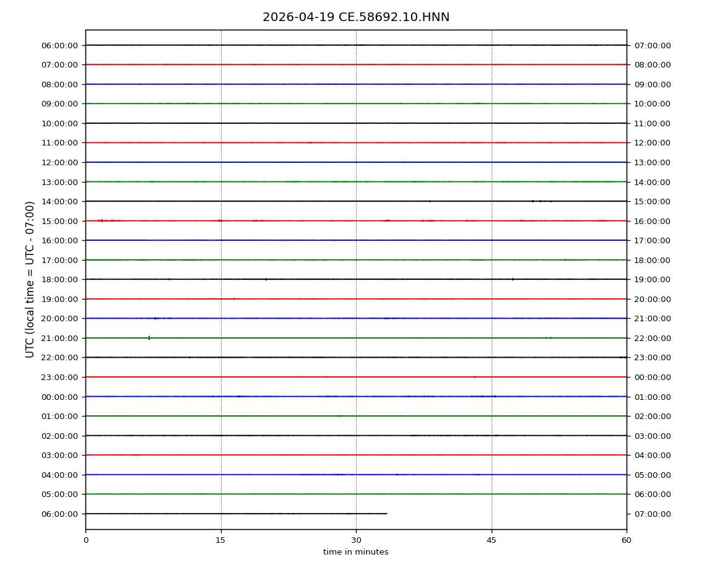Click the 15 tick label on the x-axis
The image size is (712, 588).
pyautogui.click(x=220, y=540)
